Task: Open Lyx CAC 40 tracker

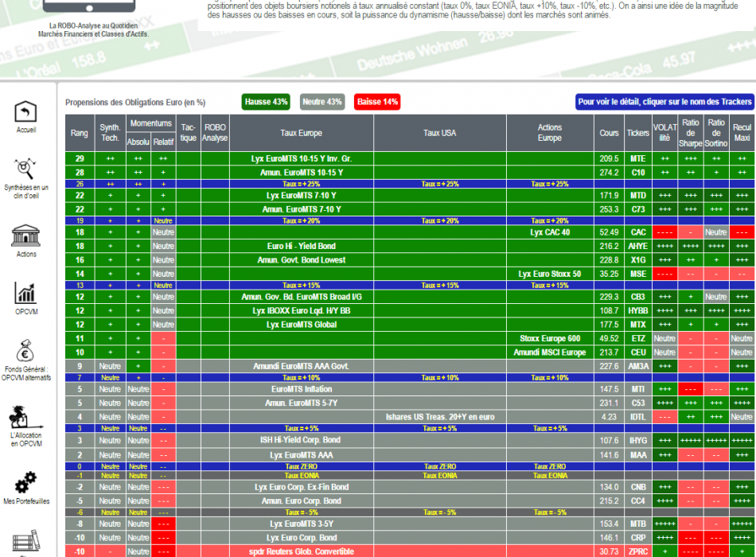Action: [x=550, y=232]
